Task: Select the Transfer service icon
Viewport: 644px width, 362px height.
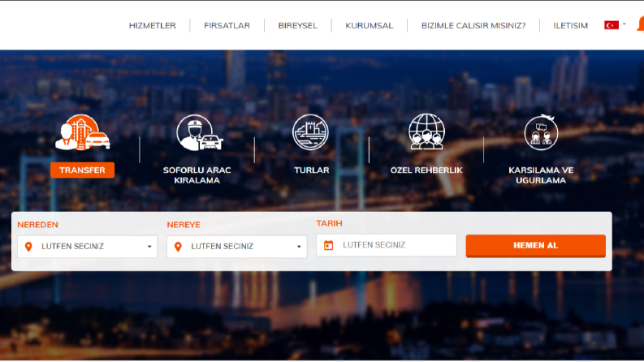Action: pos(83,132)
